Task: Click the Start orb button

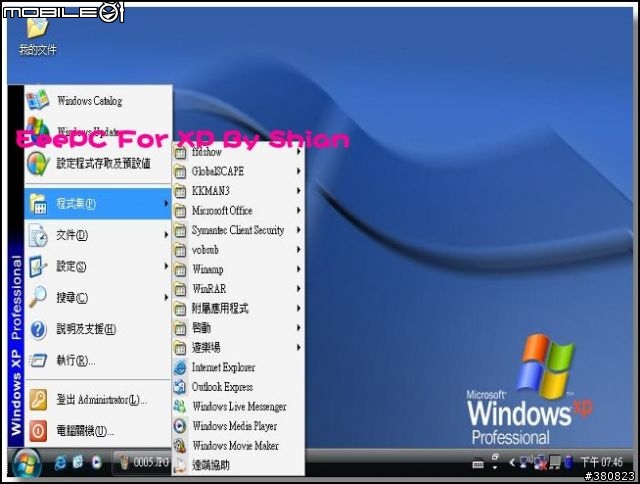Action: pos(27,464)
